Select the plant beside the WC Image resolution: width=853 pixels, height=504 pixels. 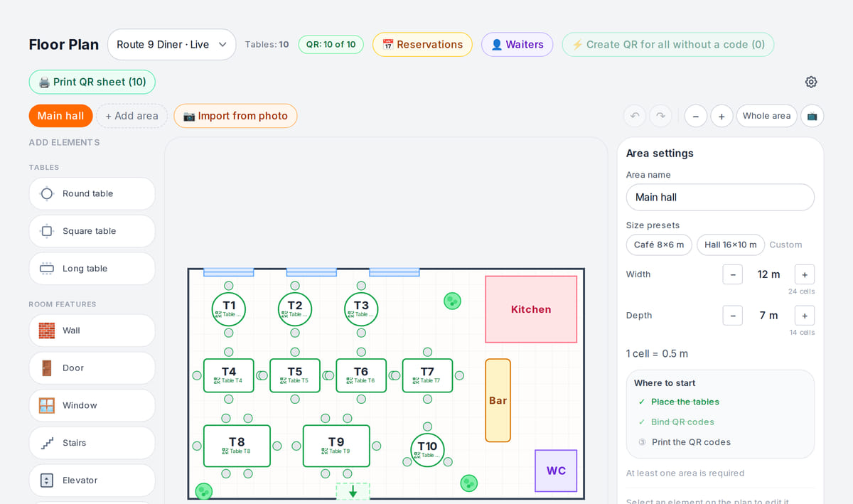click(468, 483)
